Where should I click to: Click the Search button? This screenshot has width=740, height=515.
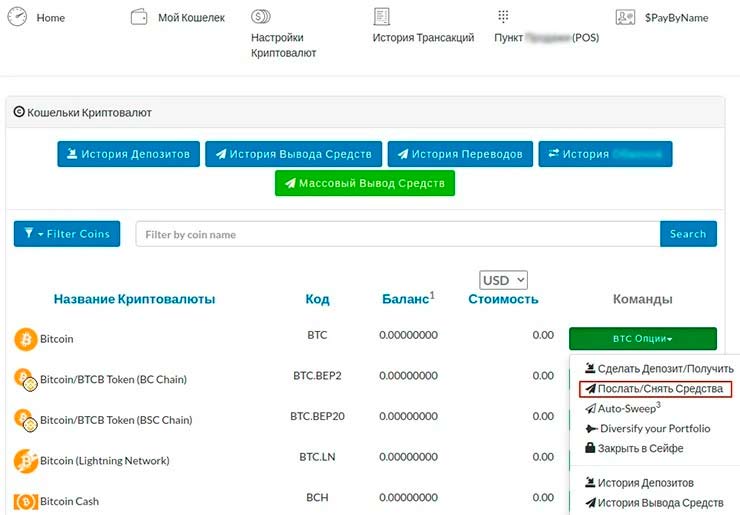click(x=688, y=234)
